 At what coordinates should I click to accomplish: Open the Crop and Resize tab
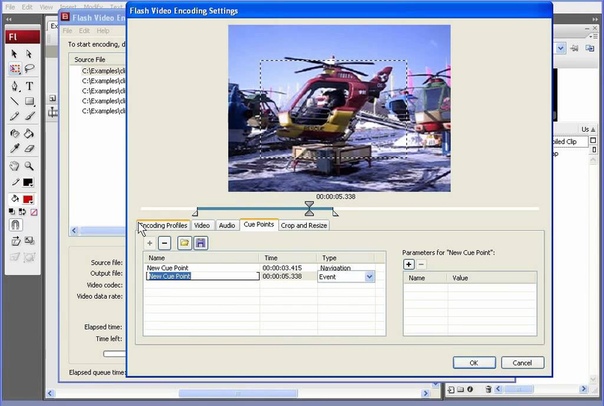pyautogui.click(x=304, y=225)
